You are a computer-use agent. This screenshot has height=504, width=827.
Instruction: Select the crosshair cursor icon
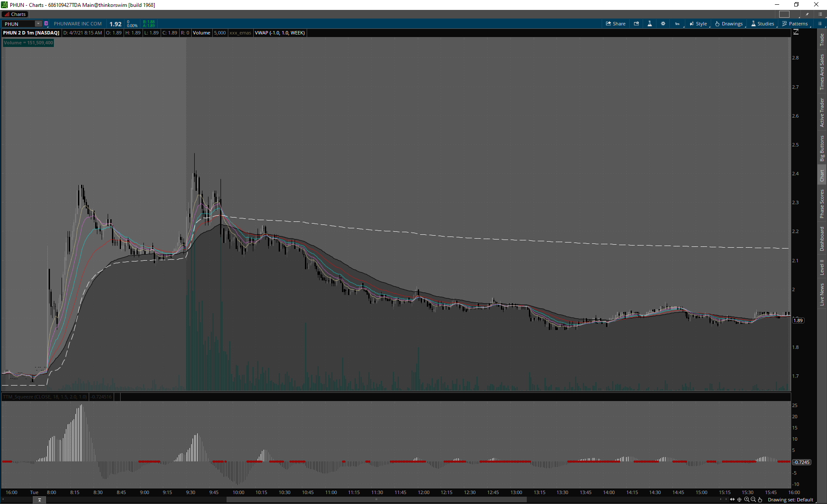click(740, 500)
